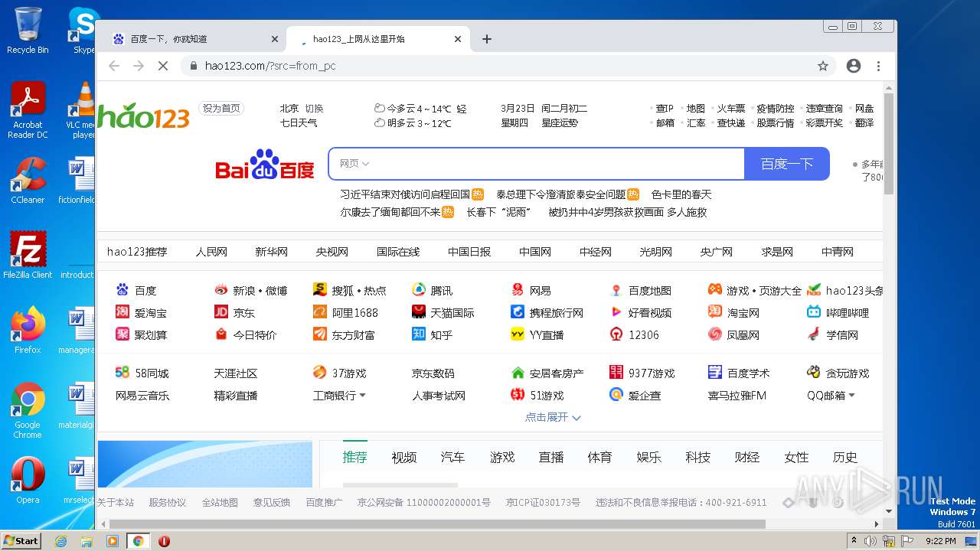Screen dimensions: 980x551
Task: Close the hao123 browser tab
Action: 458,39
